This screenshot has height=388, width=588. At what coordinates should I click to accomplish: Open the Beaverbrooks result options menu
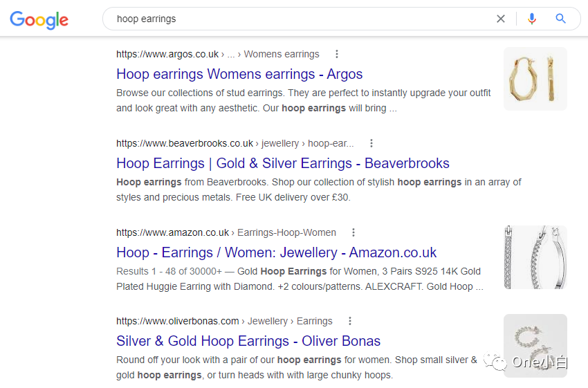point(371,143)
